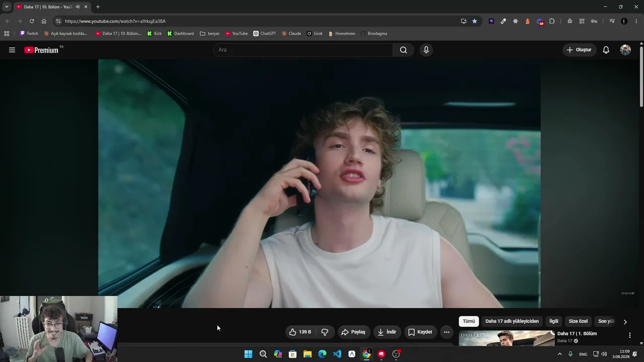The height and width of the screenshot is (362, 644).
Task: Show hidden system tray icons
Action: (559, 354)
